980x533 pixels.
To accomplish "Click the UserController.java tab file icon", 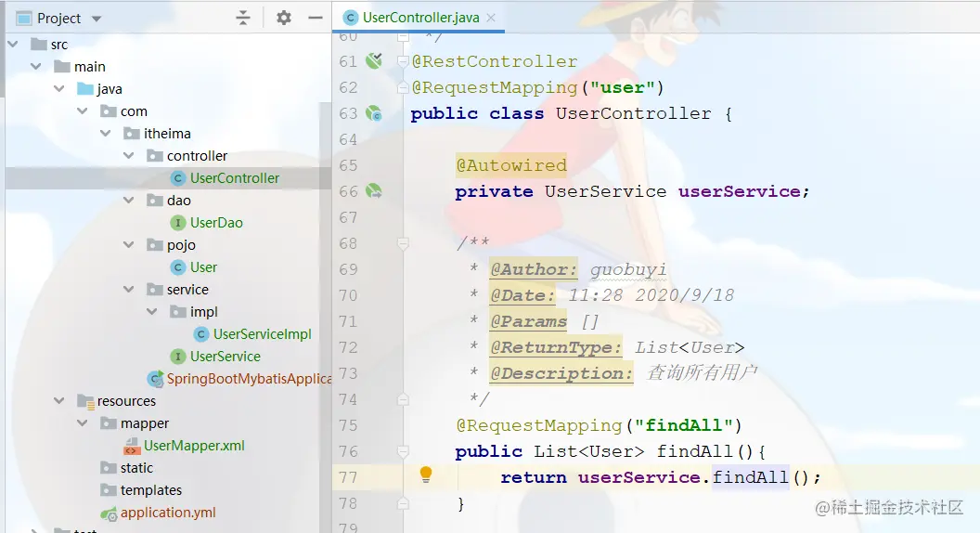I will (351, 18).
